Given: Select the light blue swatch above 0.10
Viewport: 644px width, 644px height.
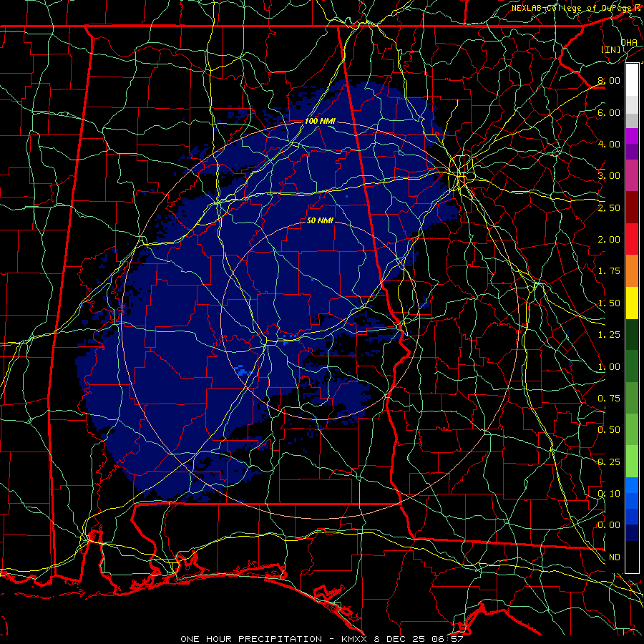Looking at the screenshot, I should (632, 485).
